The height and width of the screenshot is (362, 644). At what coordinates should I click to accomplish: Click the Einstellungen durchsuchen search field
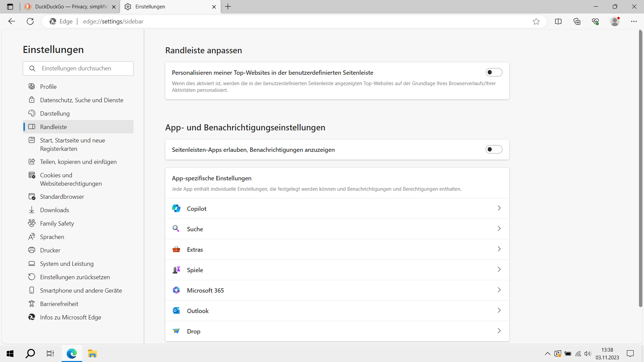(x=82, y=68)
